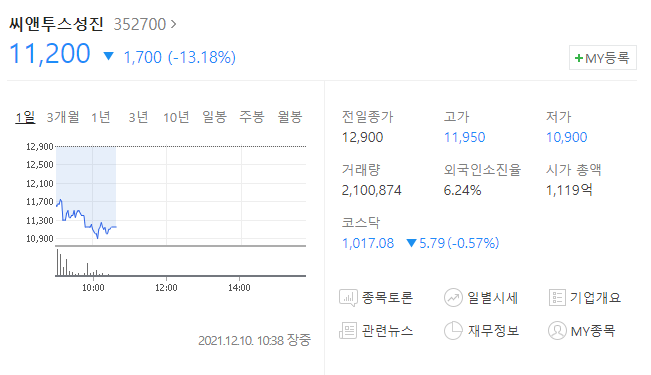Click the 14:00 time axis label
Screen dimensions: 651x375
(239, 288)
